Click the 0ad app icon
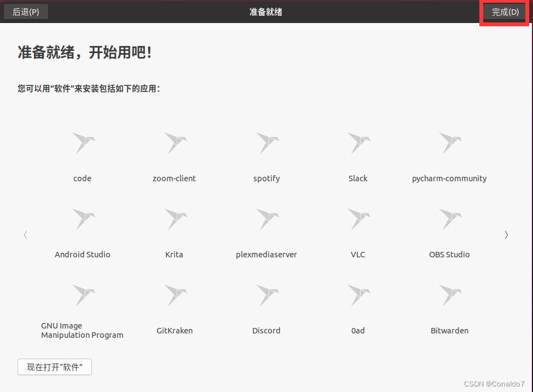This screenshot has height=392, width=533. [x=358, y=295]
